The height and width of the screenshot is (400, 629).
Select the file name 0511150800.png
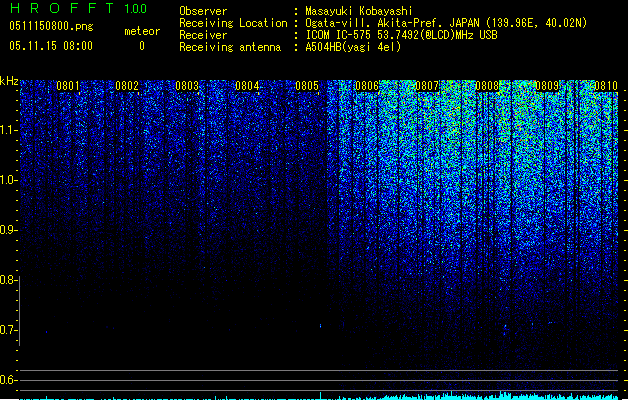click(x=51, y=26)
